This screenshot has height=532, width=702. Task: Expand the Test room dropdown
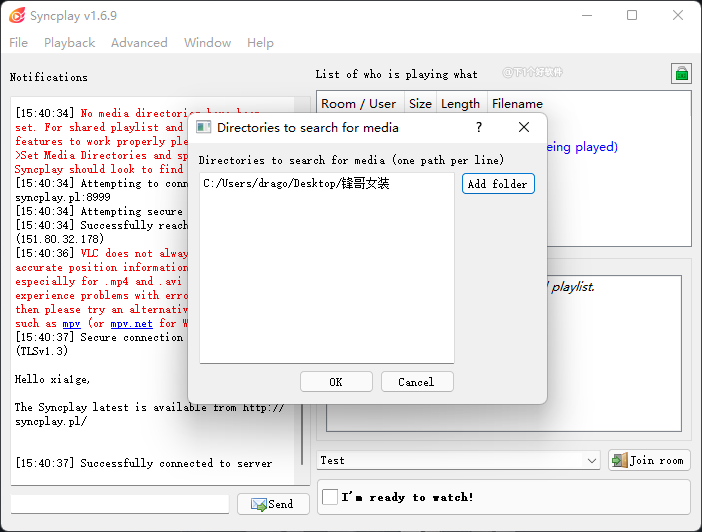(591, 460)
